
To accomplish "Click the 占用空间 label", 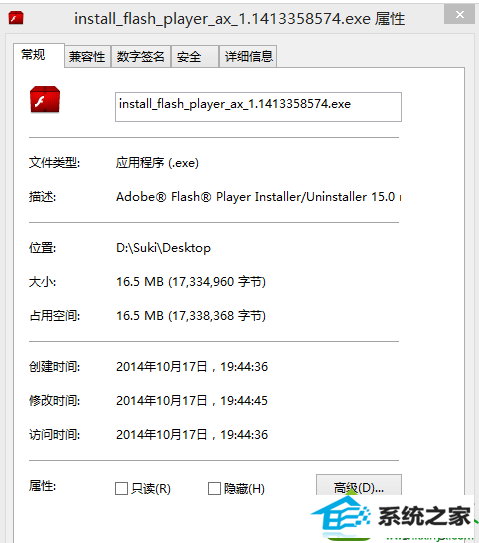I will (54, 316).
